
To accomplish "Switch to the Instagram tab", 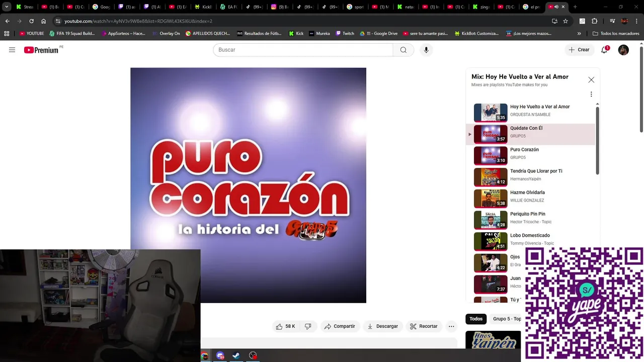I will (x=280, y=7).
